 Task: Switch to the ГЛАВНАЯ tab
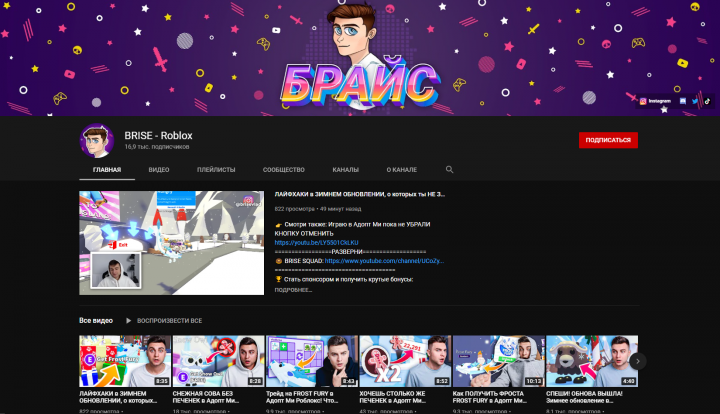coord(107,170)
